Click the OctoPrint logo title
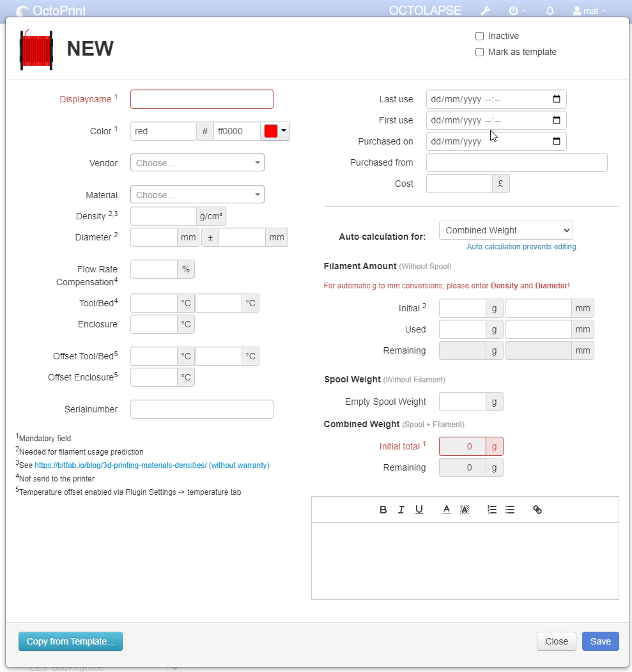The height and width of the screenshot is (672, 632). pyautogui.click(x=51, y=11)
